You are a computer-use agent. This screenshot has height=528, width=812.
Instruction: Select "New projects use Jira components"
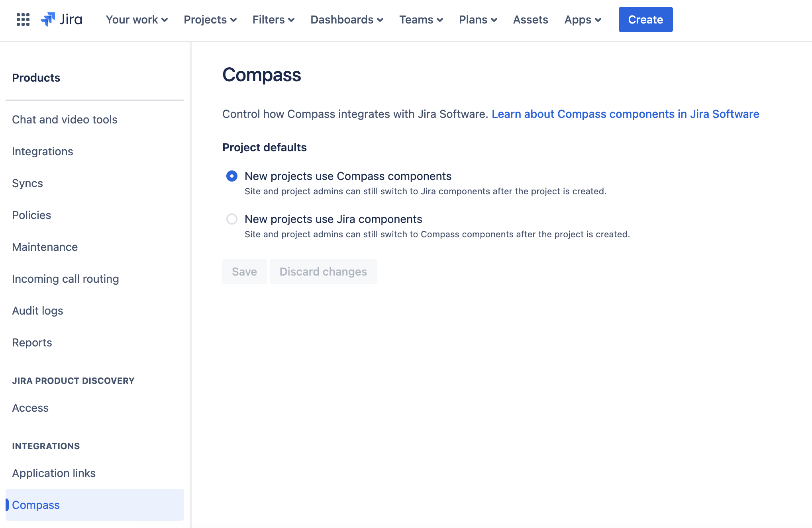pyautogui.click(x=231, y=219)
